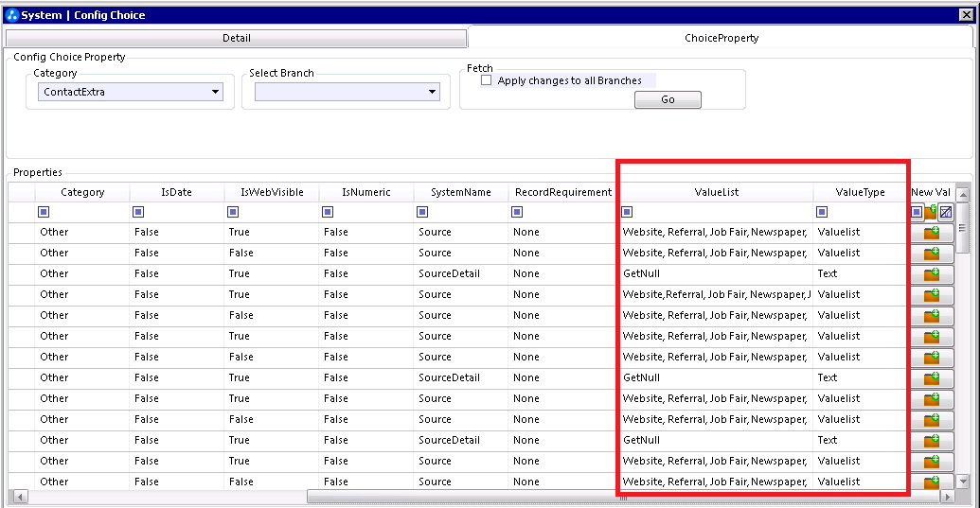Click the filter icon under RecordRequirement header

tap(517, 212)
